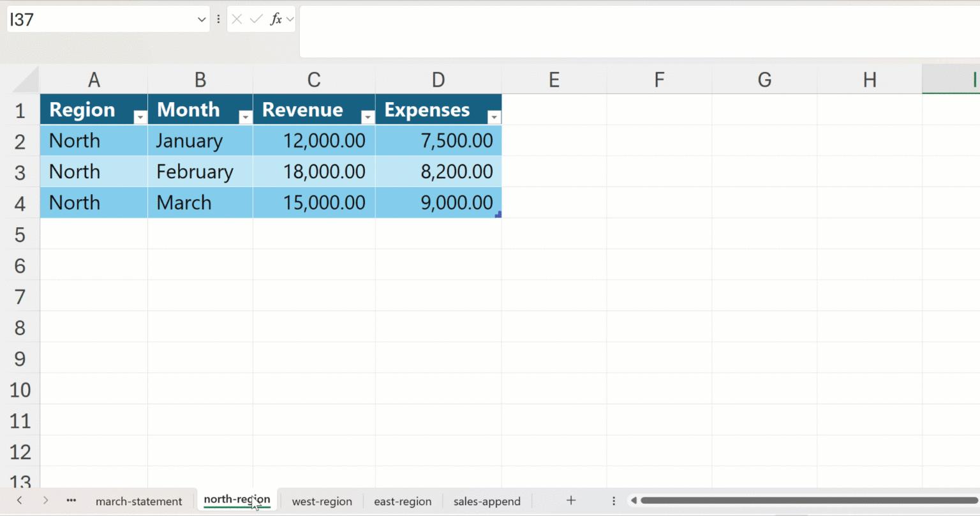Open the sales-append sheet tab

point(487,501)
